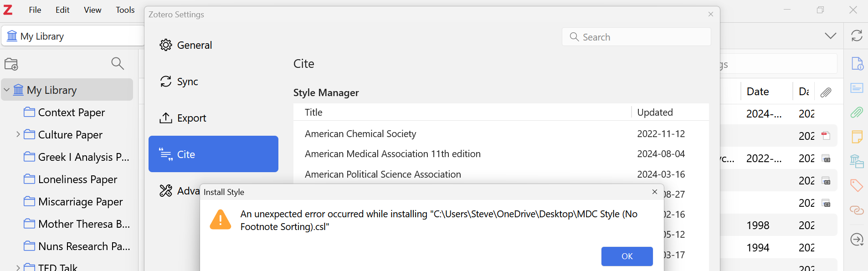Show the attachments pane icon

pos(857,112)
